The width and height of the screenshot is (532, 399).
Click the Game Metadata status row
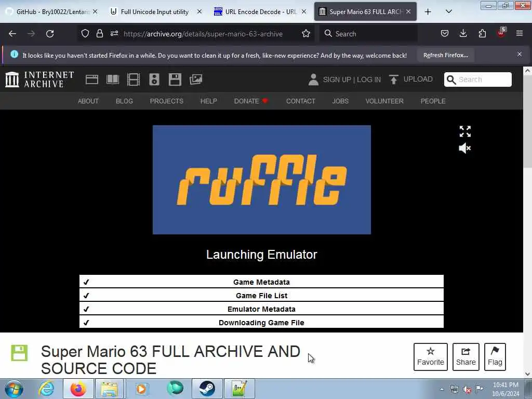(x=261, y=282)
